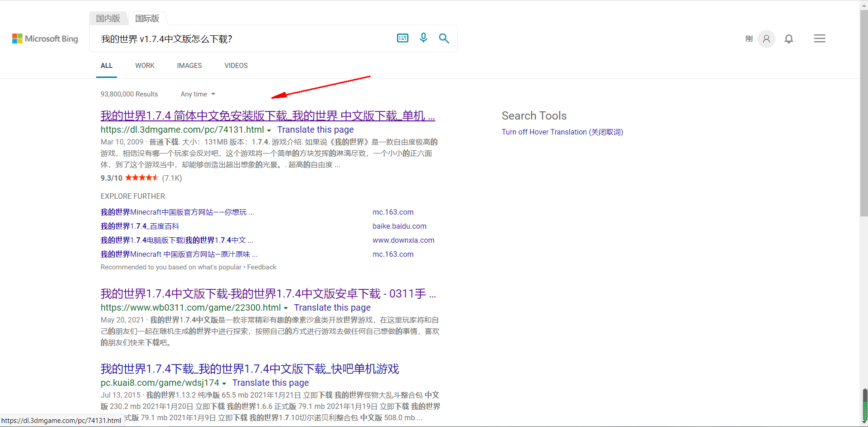Viewport: 868px width, 427px height.
Task: Turn off Hover Translation link
Action: 563,132
